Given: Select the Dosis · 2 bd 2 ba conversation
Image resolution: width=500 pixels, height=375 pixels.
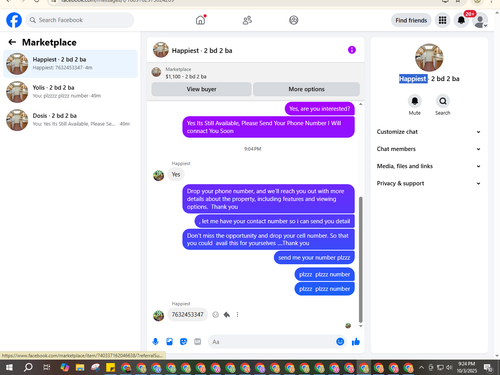Looking at the screenshot, I should tap(70, 120).
